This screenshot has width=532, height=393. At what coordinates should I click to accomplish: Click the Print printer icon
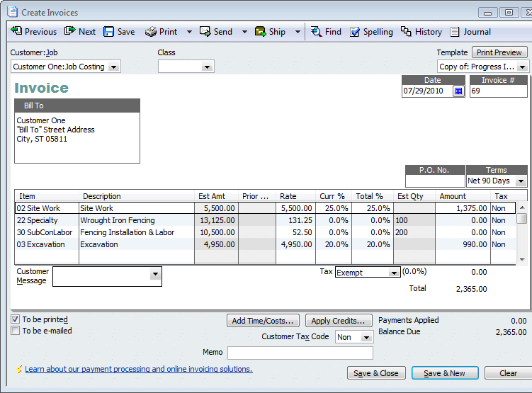click(x=151, y=32)
